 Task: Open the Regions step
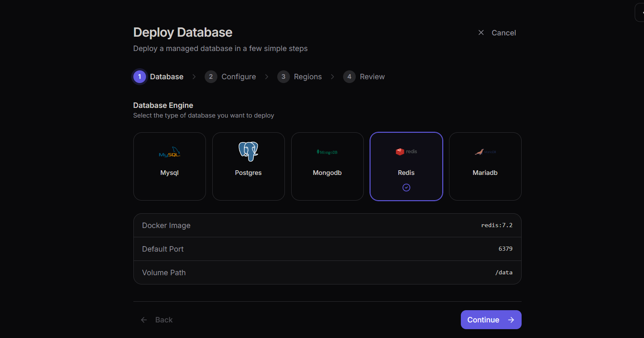click(x=308, y=76)
